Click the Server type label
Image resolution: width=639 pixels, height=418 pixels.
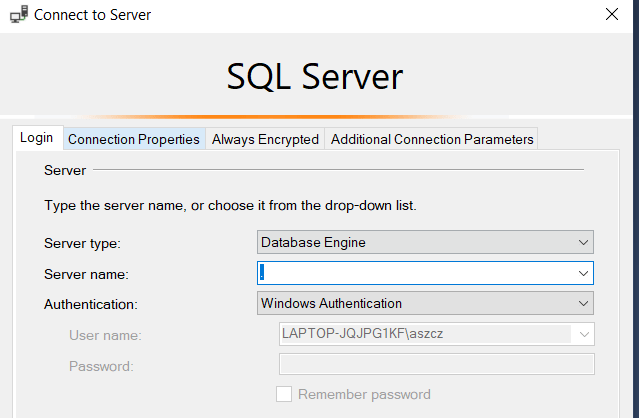click(x=82, y=243)
